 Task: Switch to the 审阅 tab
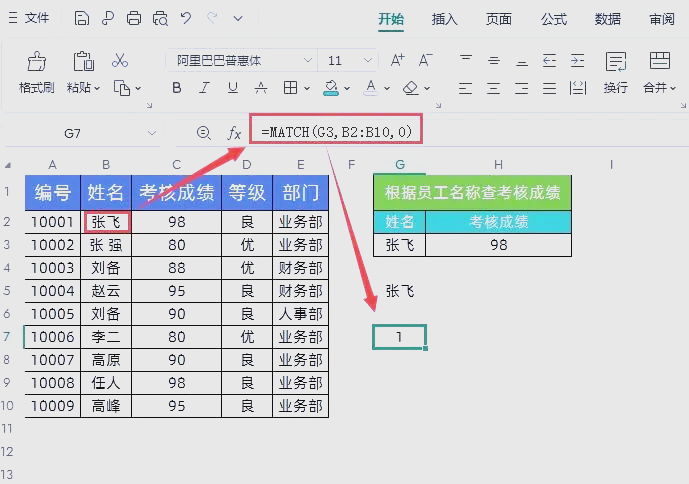click(x=662, y=19)
